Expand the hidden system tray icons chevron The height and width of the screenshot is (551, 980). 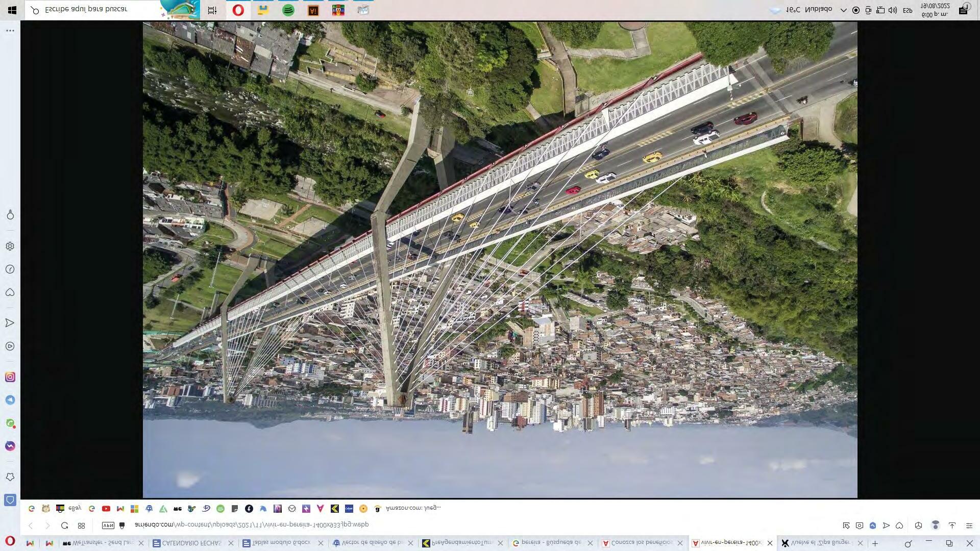tap(843, 10)
